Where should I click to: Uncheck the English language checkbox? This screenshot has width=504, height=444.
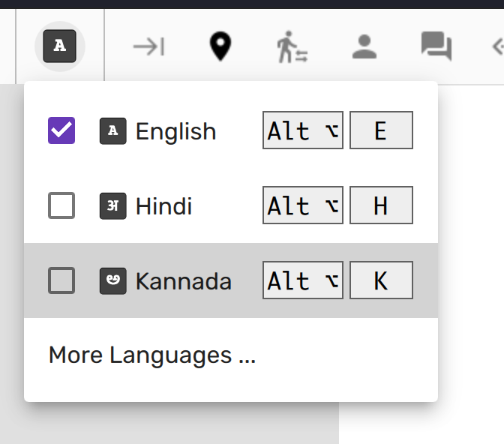61,131
